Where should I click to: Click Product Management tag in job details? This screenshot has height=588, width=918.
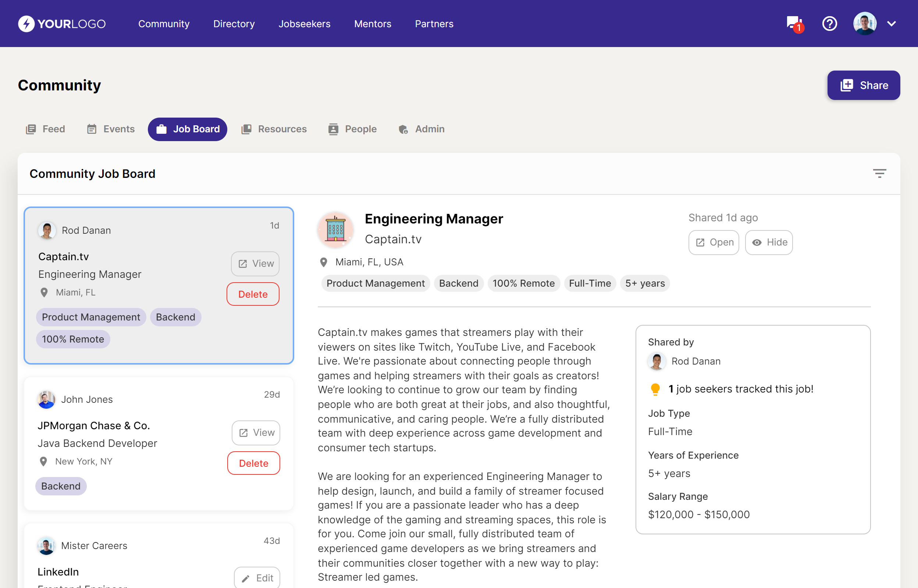tap(376, 283)
